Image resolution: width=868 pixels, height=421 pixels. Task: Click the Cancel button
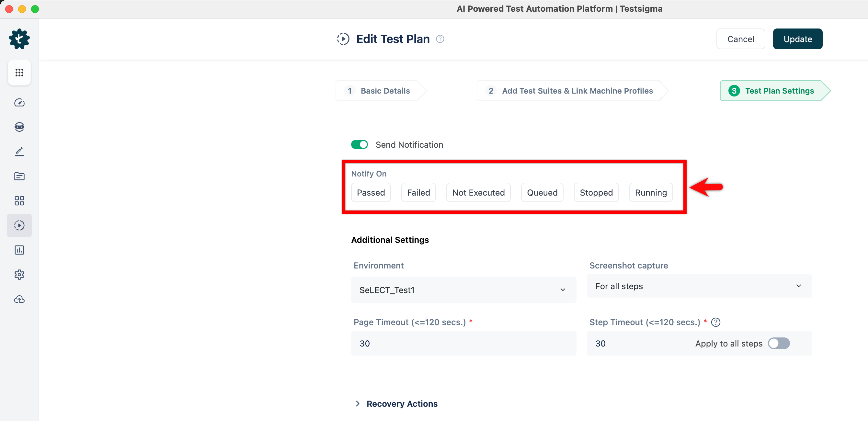coord(740,39)
